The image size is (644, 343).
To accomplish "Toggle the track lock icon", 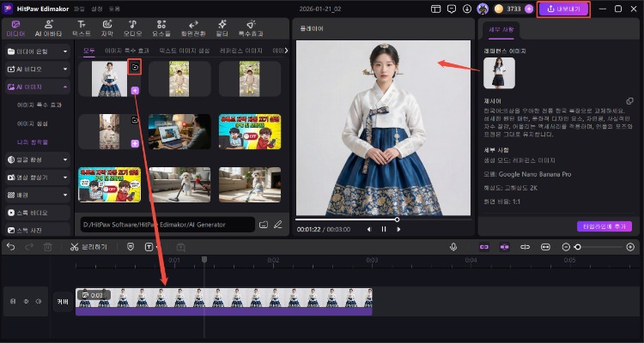I will (x=11, y=302).
